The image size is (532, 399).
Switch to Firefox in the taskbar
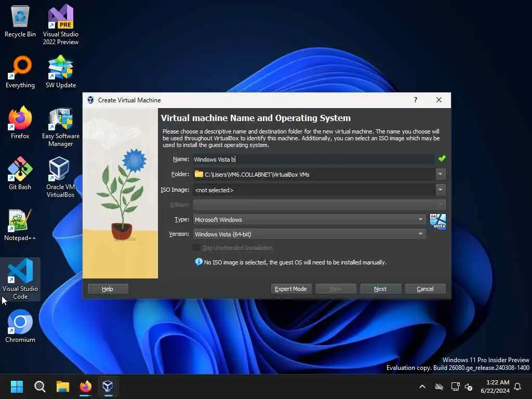pos(86,387)
